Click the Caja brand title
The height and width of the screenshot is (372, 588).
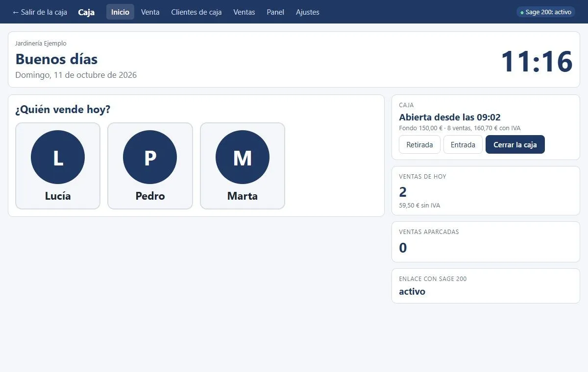86,12
